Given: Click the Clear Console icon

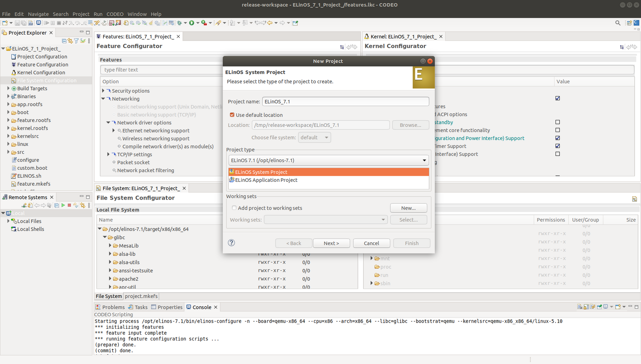Looking at the screenshot, I should point(580,307).
